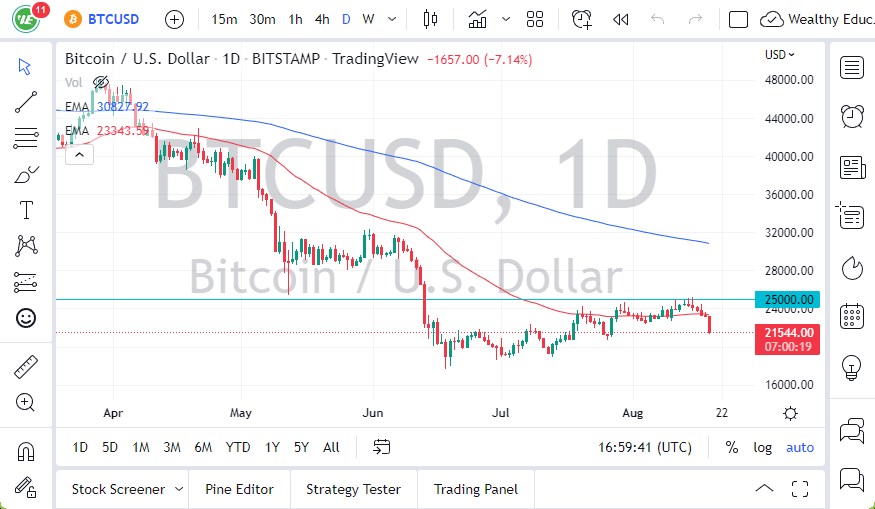Screen dimensions: 875x509
Task: Click the replay rewind icon
Action: 621,19
